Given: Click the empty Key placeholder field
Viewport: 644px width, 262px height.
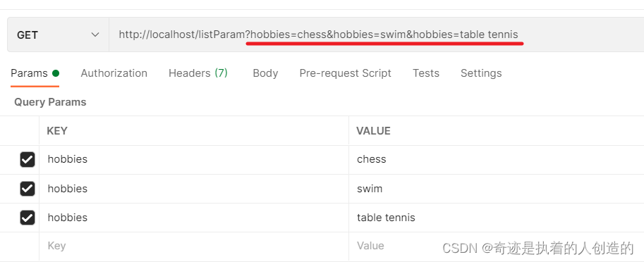Looking at the screenshot, I should click(x=194, y=246).
